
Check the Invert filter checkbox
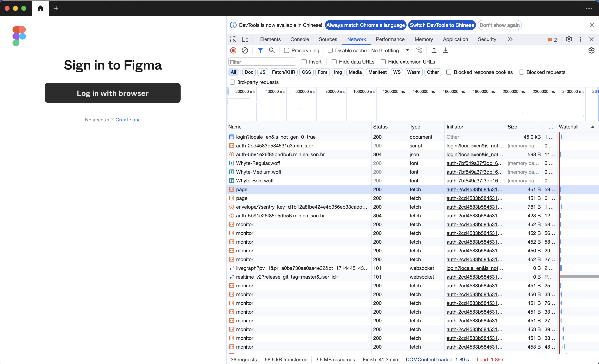304,62
